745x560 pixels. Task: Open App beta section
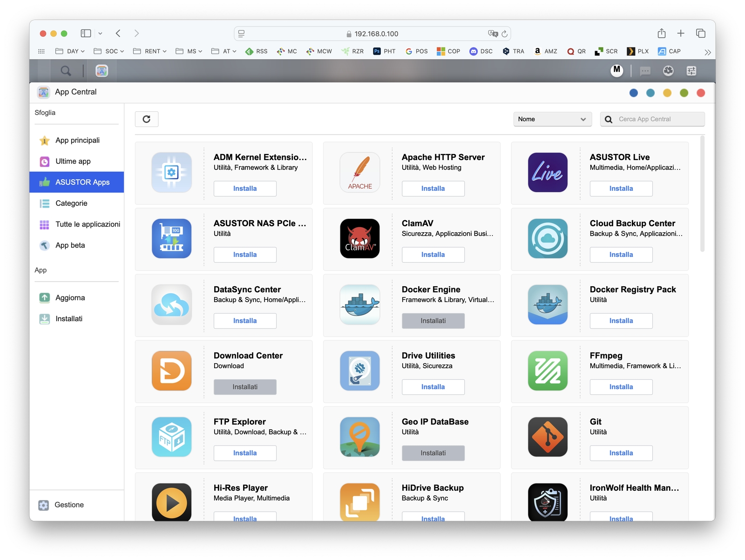click(x=77, y=245)
